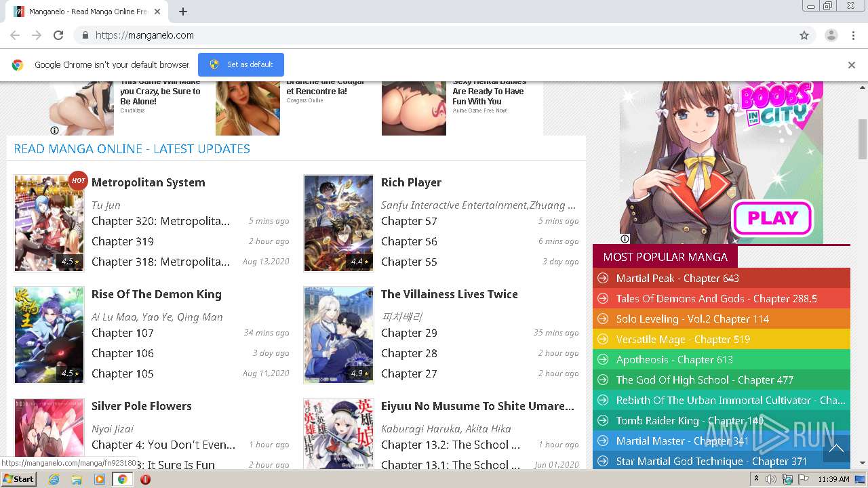Click Rise Of The Demon King cover
This screenshot has width=868, height=488.
click(50, 335)
